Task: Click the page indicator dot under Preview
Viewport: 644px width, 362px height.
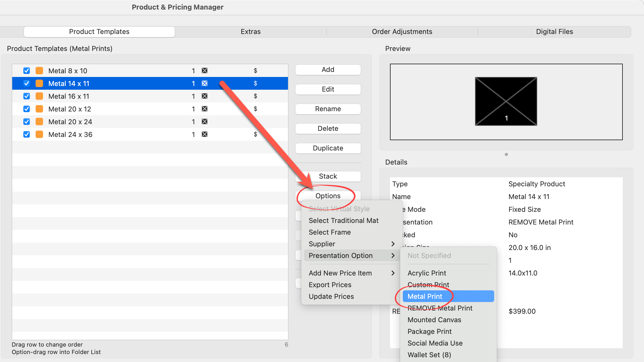Action: click(506, 154)
